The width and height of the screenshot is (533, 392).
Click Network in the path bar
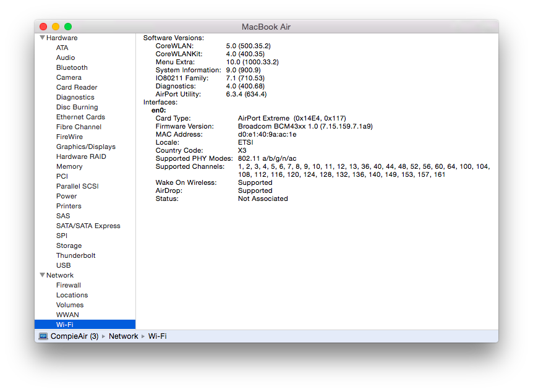[124, 336]
